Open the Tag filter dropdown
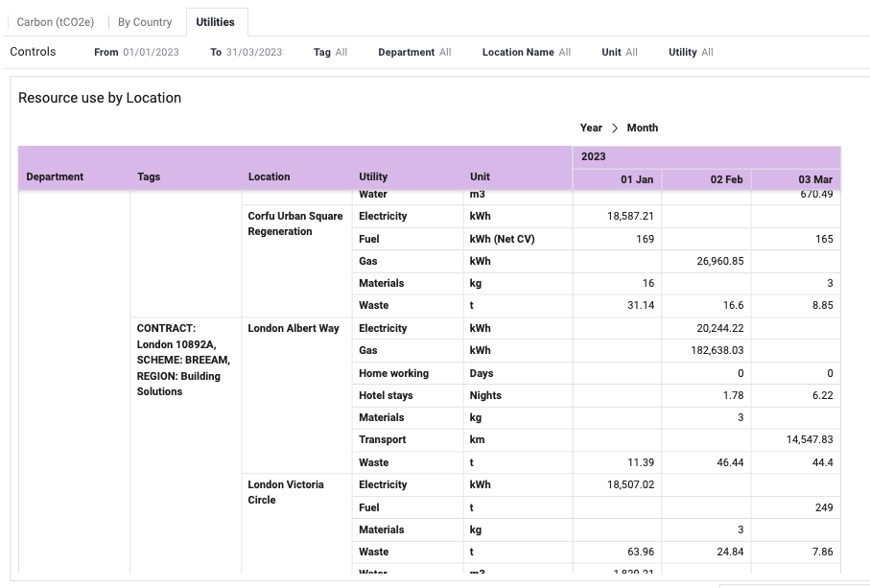 (330, 52)
